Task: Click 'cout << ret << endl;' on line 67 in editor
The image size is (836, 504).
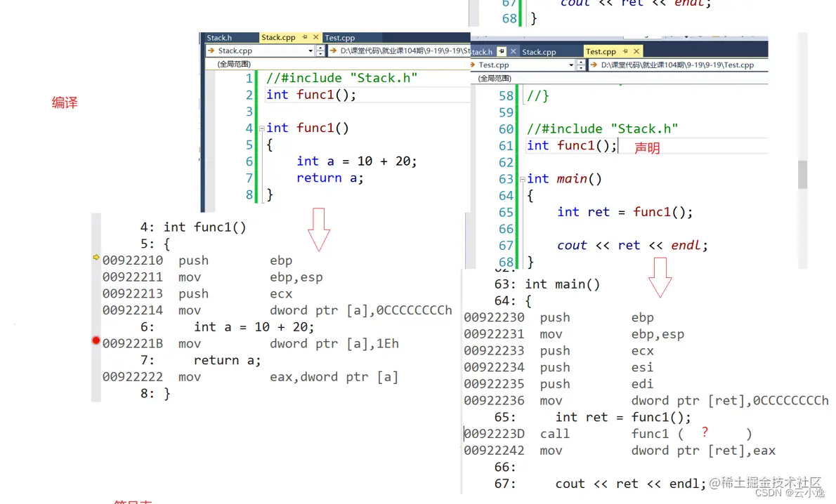Action: tap(632, 245)
